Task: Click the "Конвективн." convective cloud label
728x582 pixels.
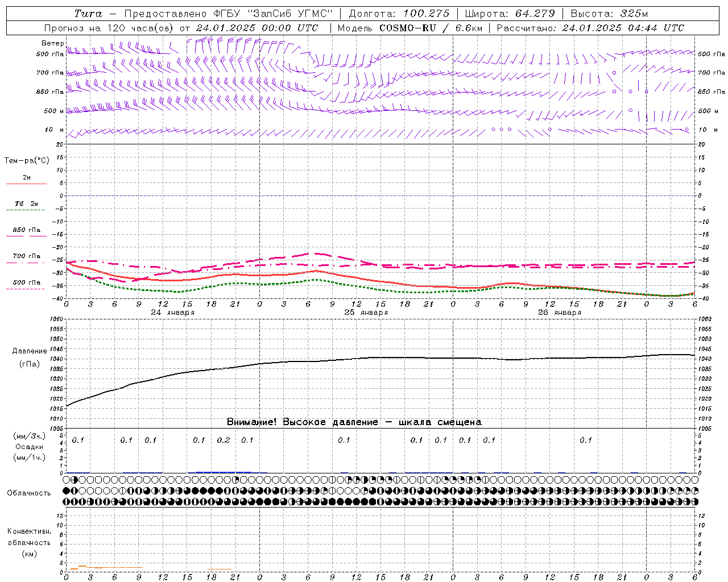Action: [x=29, y=531]
